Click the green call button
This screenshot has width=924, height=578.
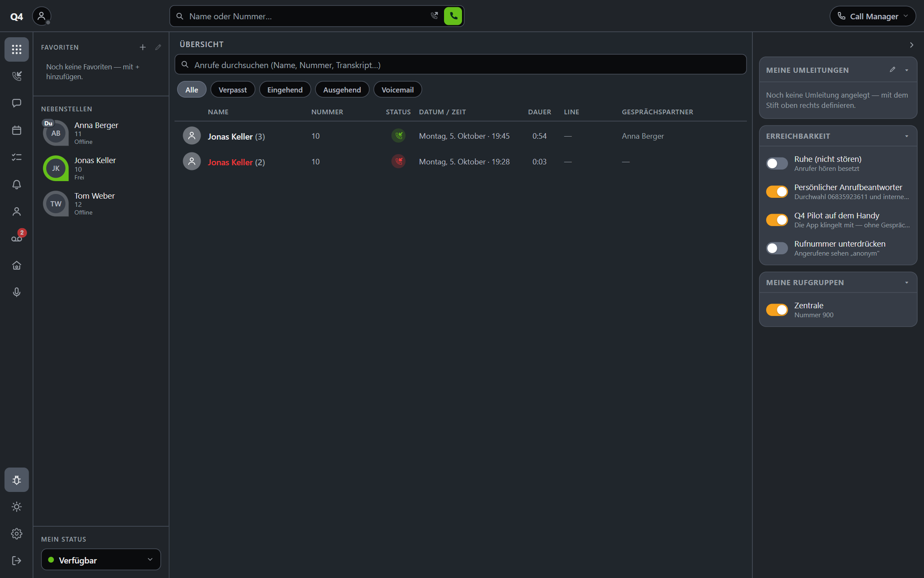(453, 16)
